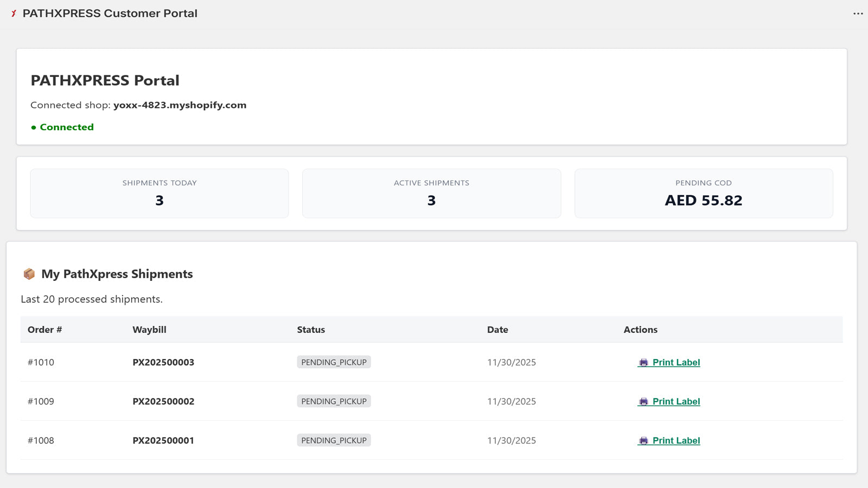Select order number #1008 in the table
This screenshot has width=868, height=488.
[x=41, y=440]
